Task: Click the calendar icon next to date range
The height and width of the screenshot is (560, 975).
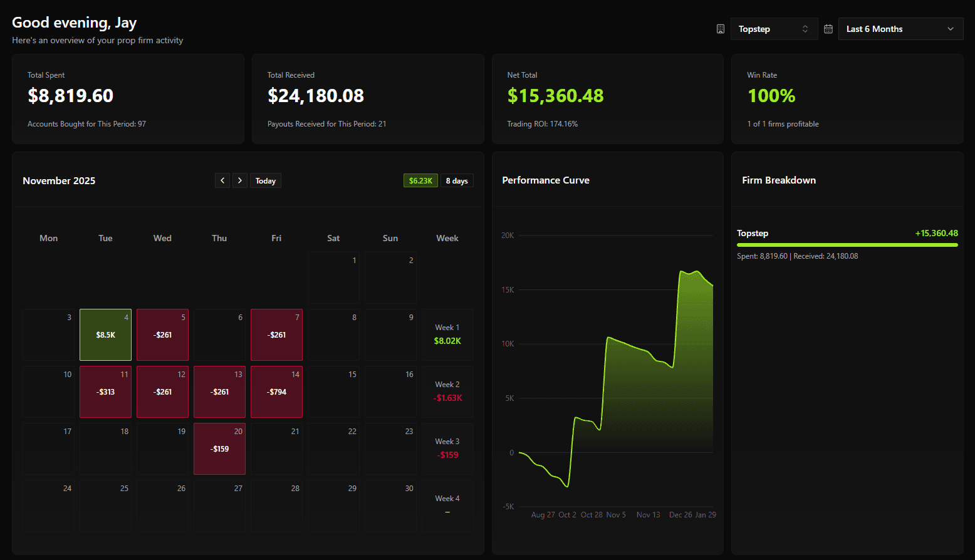Action: click(x=828, y=28)
